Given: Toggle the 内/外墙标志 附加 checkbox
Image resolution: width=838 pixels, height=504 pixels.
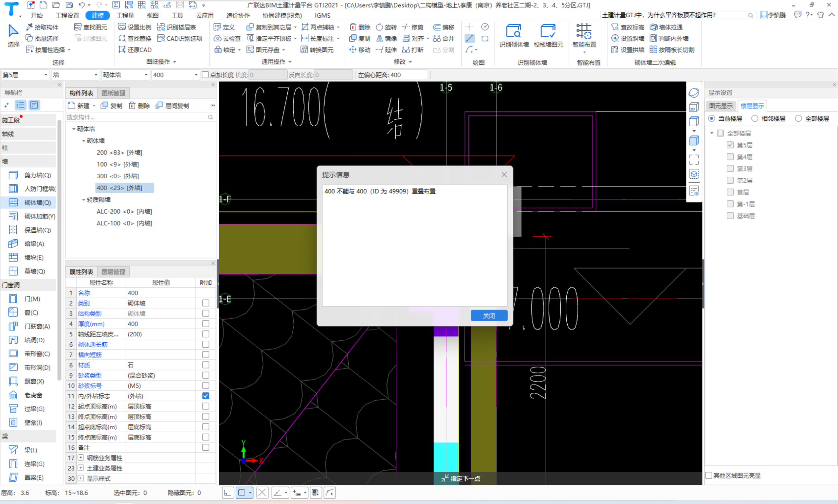Looking at the screenshot, I should 206,396.
